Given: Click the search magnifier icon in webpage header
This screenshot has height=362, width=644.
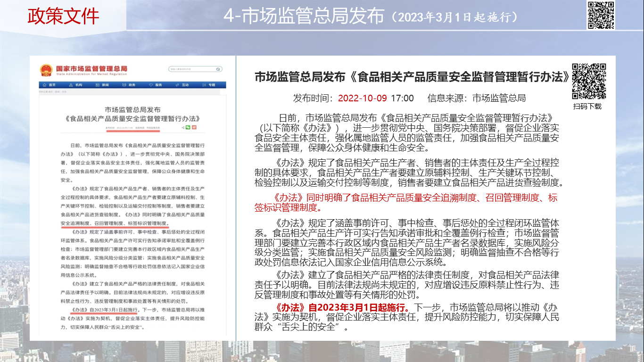Looking at the screenshot, I should pos(218,69).
